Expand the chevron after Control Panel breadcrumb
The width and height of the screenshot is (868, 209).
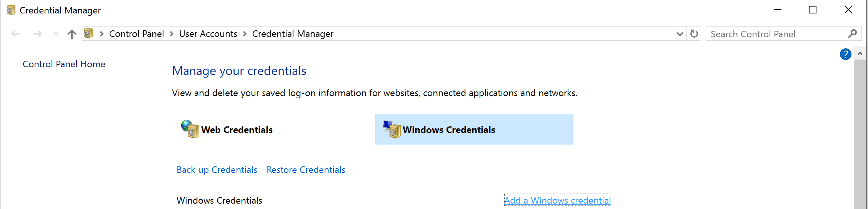(x=172, y=34)
